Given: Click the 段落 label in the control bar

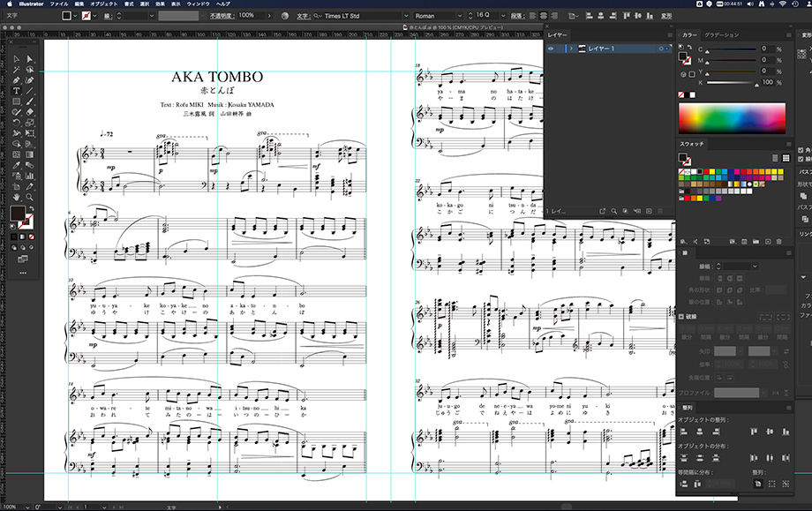Looking at the screenshot, I should click(x=517, y=16).
